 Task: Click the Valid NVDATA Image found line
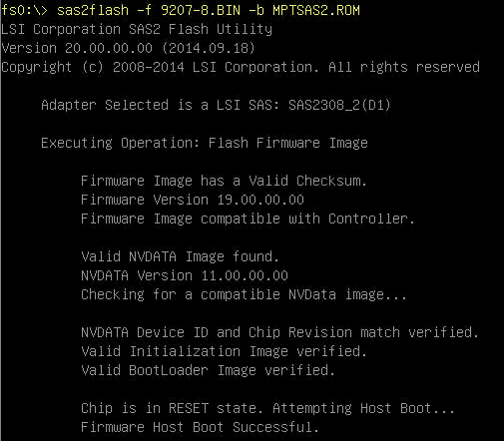point(180,256)
